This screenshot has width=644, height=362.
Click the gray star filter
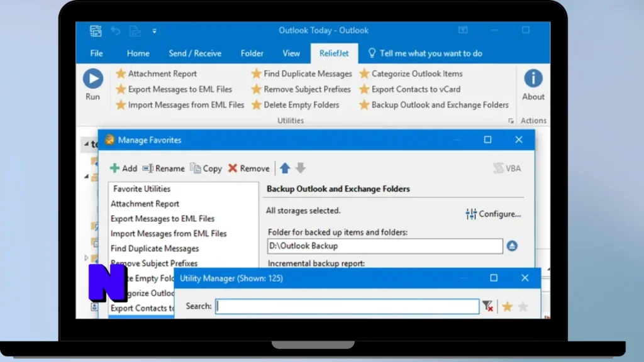pyautogui.click(x=523, y=307)
